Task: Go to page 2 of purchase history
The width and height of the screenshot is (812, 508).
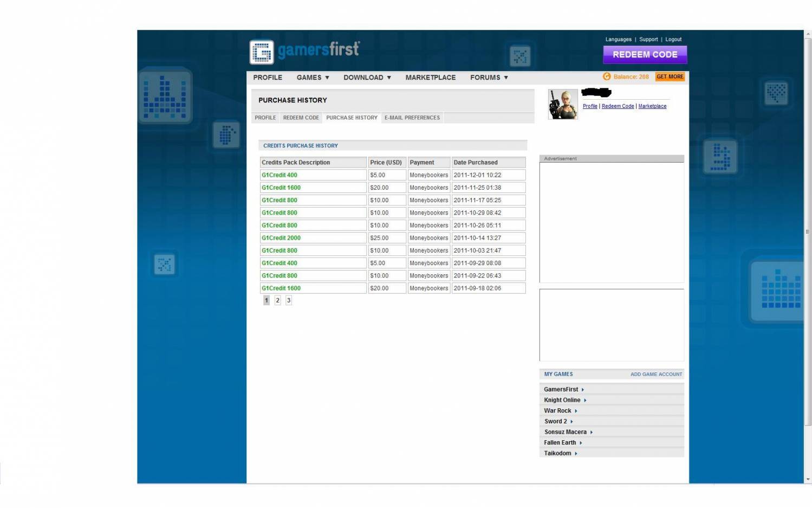Action: [277, 300]
